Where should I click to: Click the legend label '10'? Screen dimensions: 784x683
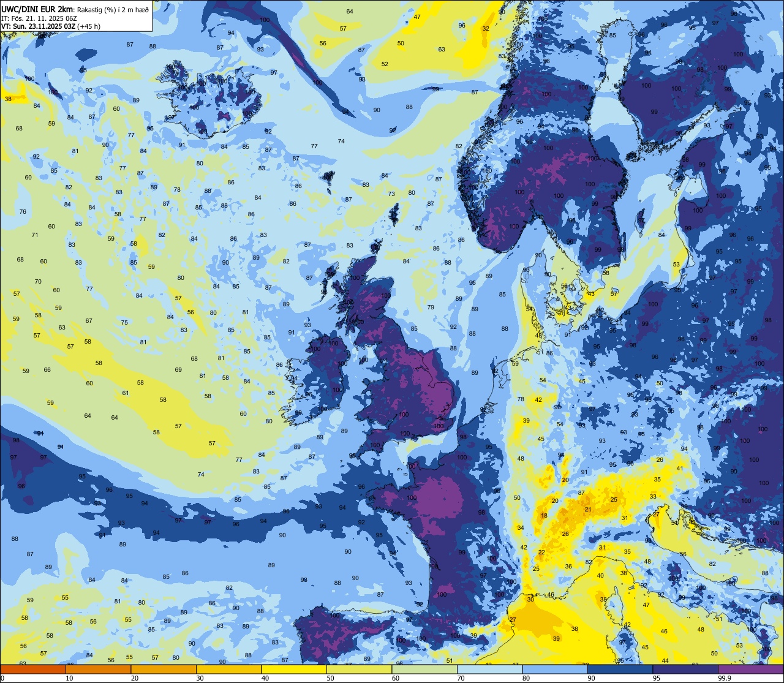pos(69,678)
